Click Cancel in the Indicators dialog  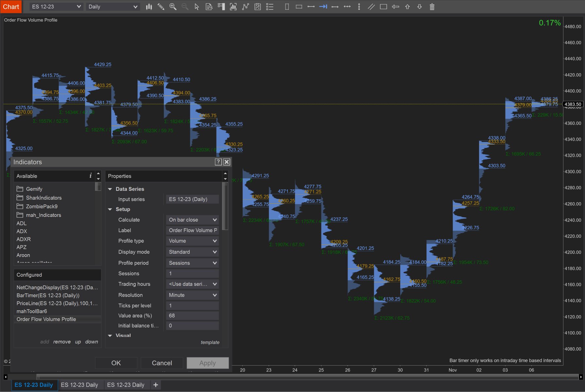[162, 363]
